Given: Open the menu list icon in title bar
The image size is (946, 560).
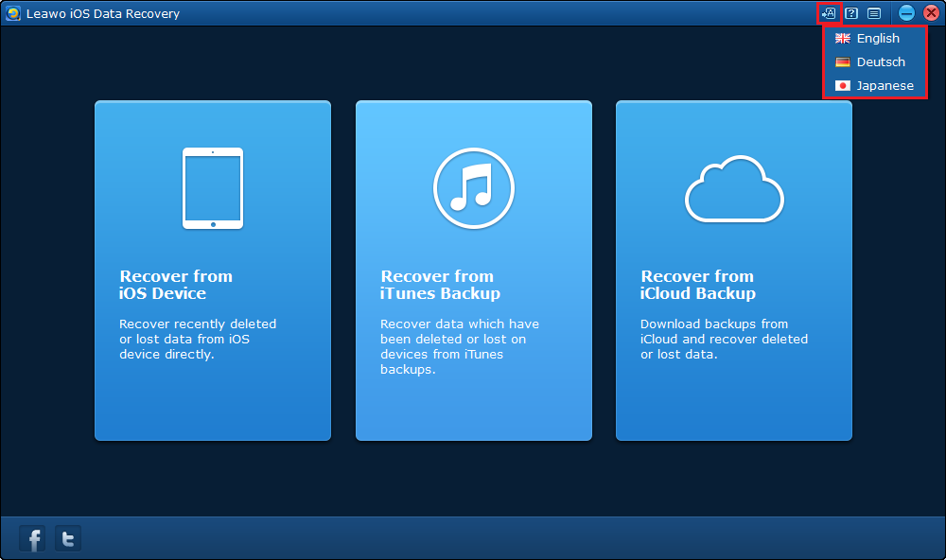Looking at the screenshot, I should point(874,13).
